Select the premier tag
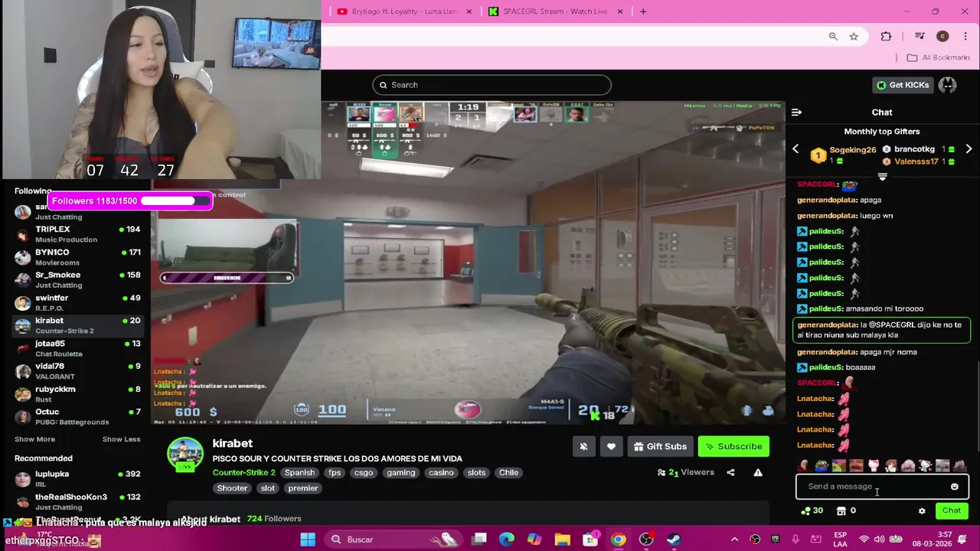Image resolution: width=980 pixels, height=551 pixels. (x=303, y=488)
